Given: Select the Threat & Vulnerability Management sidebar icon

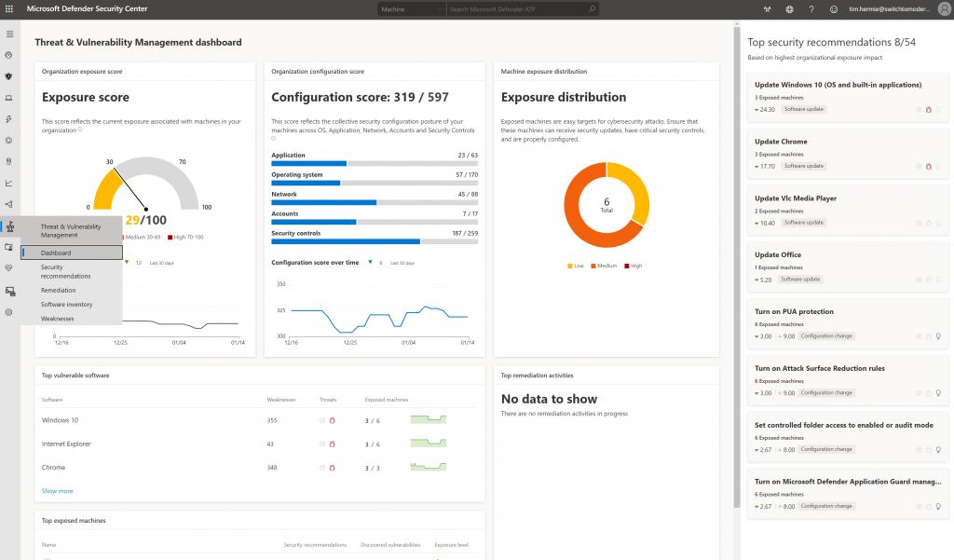Looking at the screenshot, I should (x=9, y=227).
